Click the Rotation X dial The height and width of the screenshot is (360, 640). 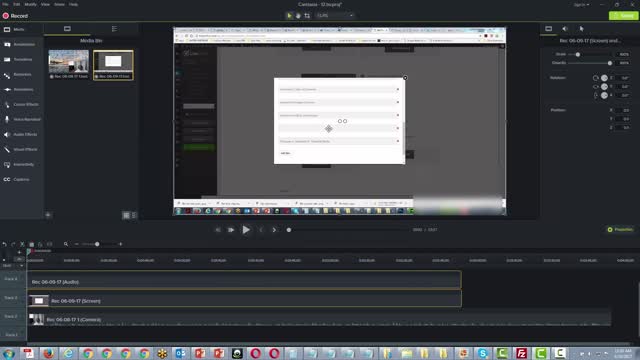pos(604,95)
